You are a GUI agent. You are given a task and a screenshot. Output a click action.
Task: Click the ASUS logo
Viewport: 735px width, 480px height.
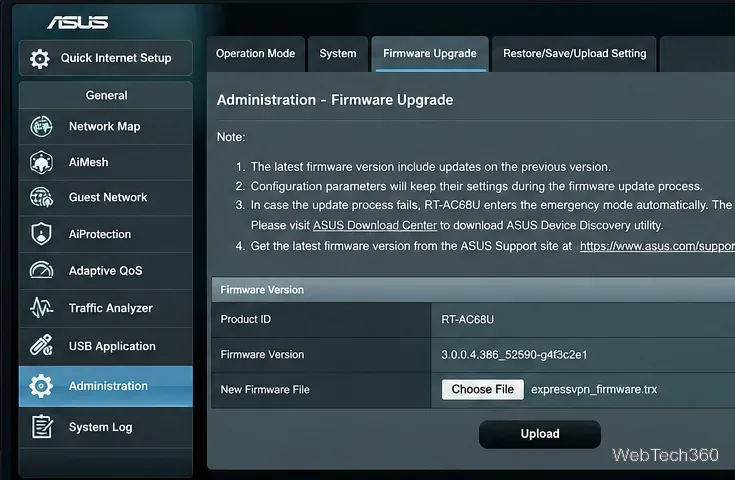click(x=78, y=22)
